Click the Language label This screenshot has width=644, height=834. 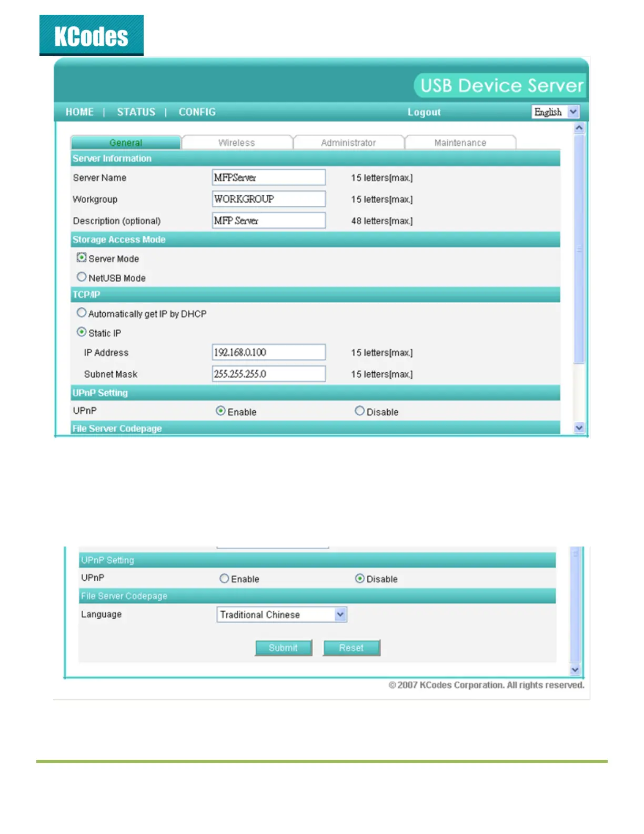[102, 614]
